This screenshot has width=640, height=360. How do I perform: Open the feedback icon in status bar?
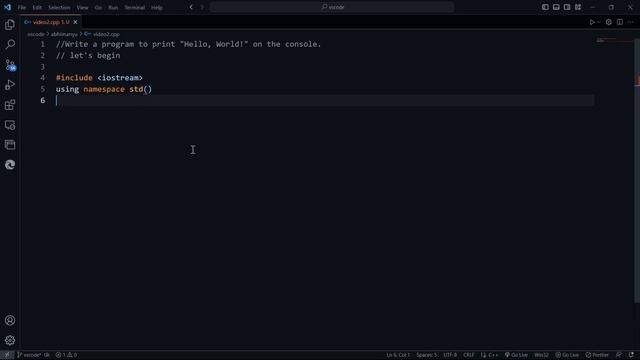619,355
